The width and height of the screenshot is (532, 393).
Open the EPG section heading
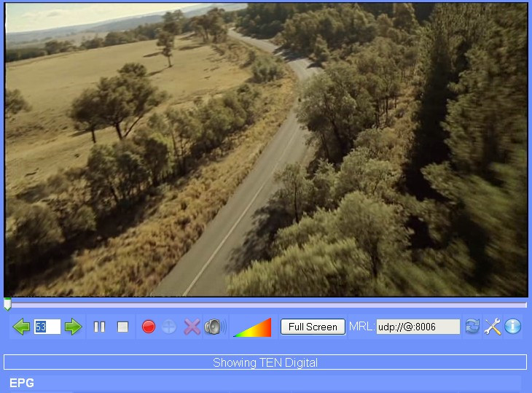(x=22, y=383)
